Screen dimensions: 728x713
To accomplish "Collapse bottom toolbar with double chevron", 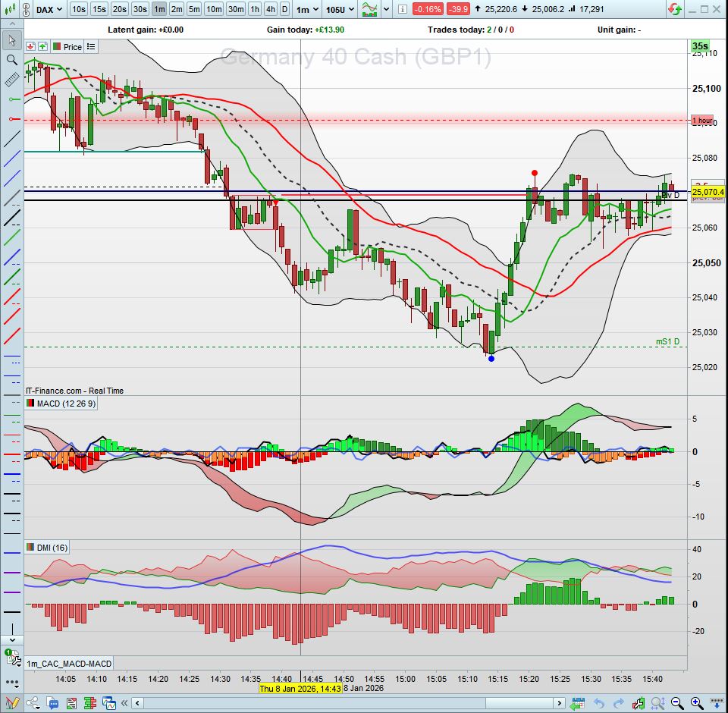I will (x=124, y=703).
